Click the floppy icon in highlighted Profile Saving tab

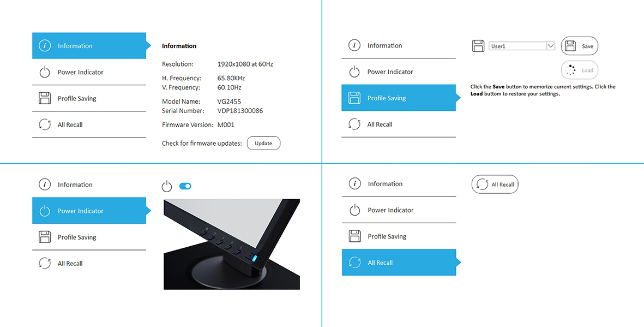coord(354,98)
